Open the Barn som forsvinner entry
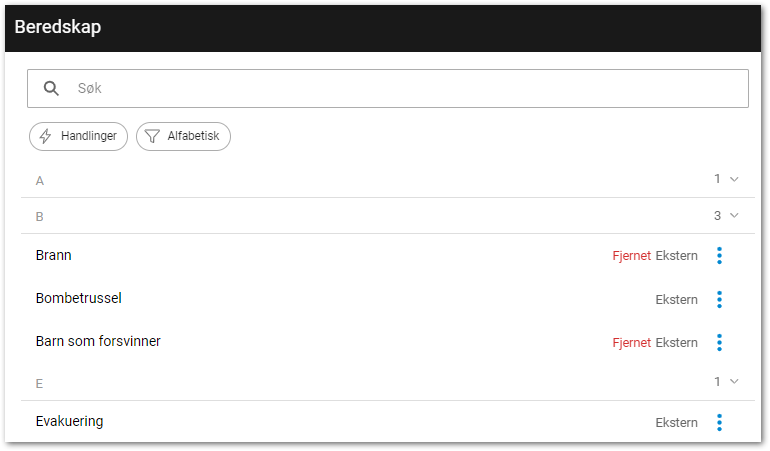This screenshot has height=451, width=770. click(x=98, y=341)
